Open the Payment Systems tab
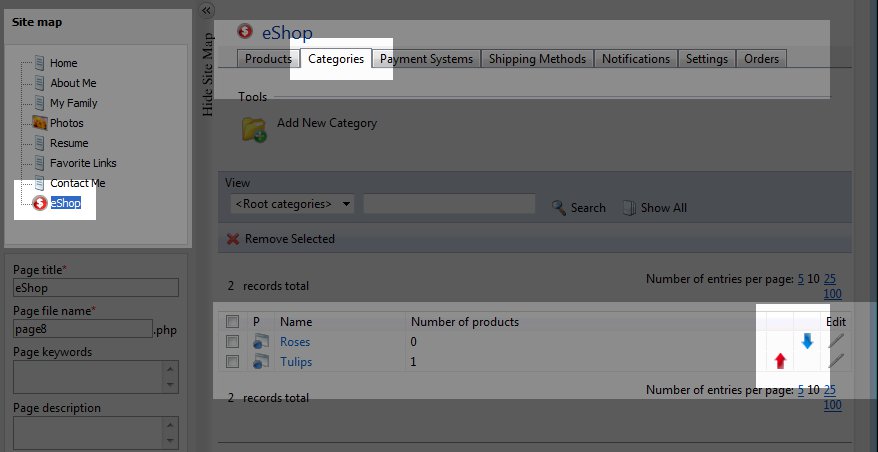Image resolution: width=878 pixels, height=452 pixels. coord(426,59)
